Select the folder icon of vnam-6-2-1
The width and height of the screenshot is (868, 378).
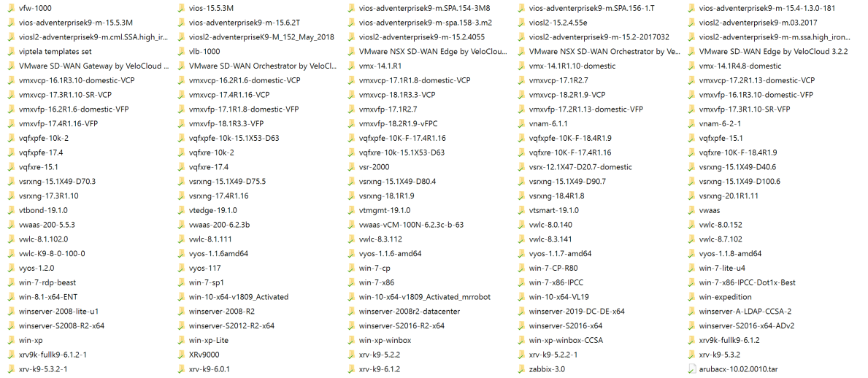coord(693,123)
